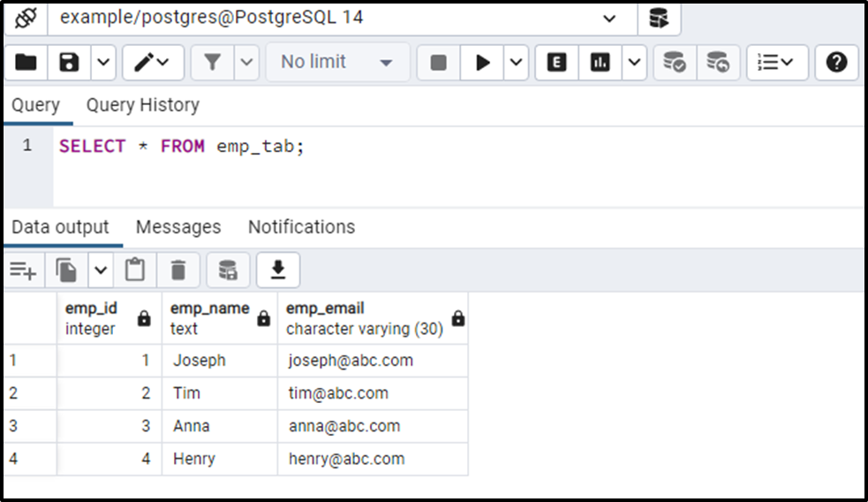This screenshot has width=868, height=502.
Task: Execute the query with play button
Action: click(482, 63)
